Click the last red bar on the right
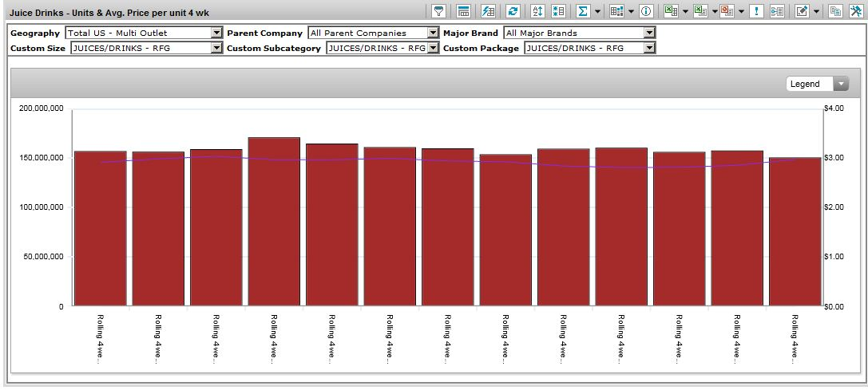The width and height of the screenshot is (868, 390). 795,231
